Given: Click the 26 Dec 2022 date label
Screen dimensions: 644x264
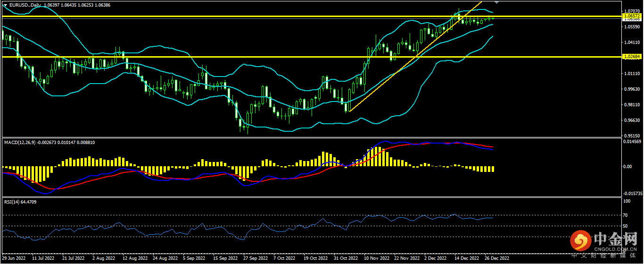Looking at the screenshot, I should 497,258.
